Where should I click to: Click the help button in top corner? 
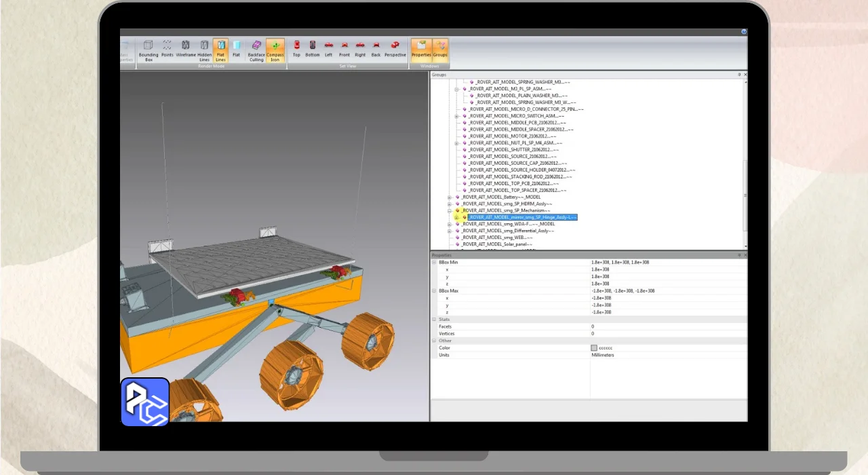744,32
